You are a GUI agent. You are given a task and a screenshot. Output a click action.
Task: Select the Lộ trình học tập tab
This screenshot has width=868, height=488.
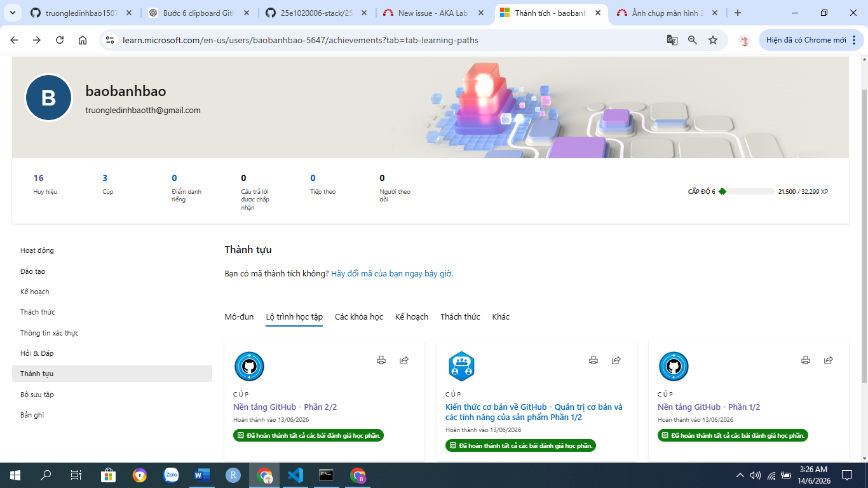(x=294, y=316)
